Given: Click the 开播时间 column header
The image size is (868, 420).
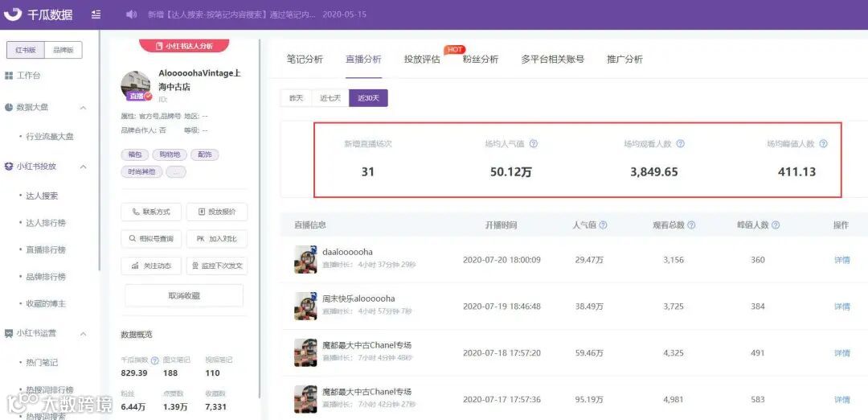Looking at the screenshot, I should (x=502, y=225).
